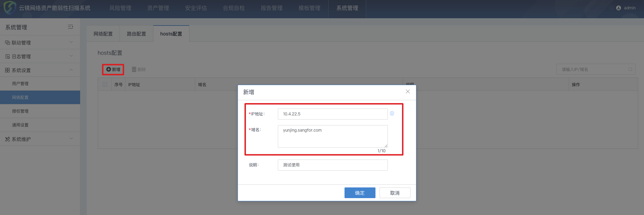Open the 合规自检 top menu
This screenshot has height=215, width=644.
(234, 8)
